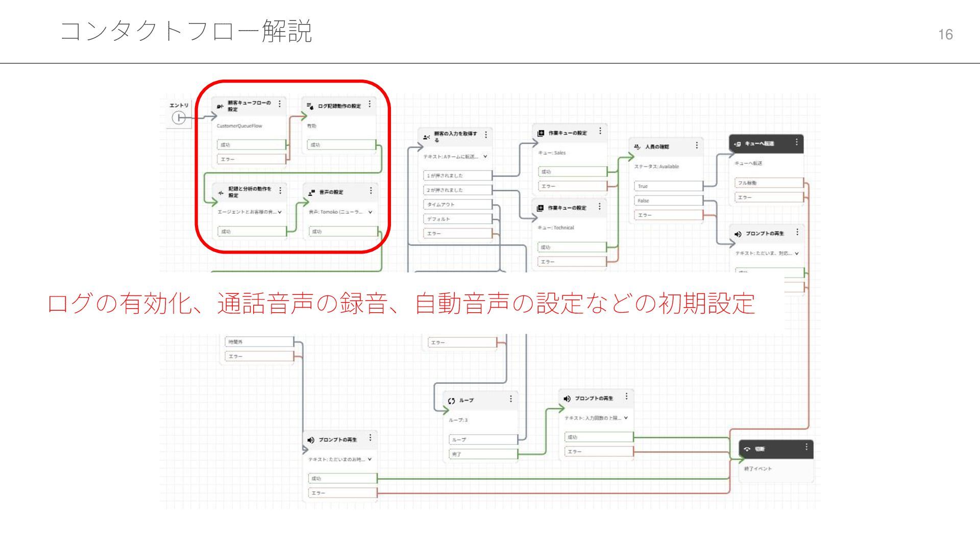
Task: Select the 音声の設定 block icon
Action: pyautogui.click(x=311, y=192)
